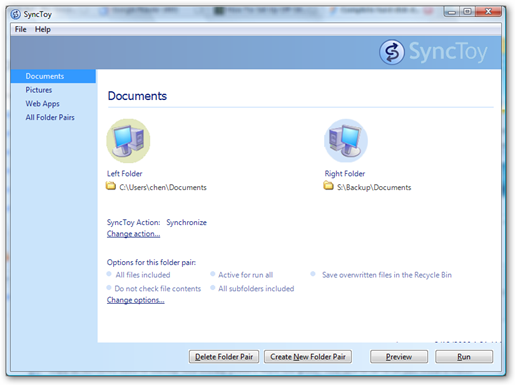Click the Preview button
The height and width of the screenshot is (385, 515).
(399, 357)
